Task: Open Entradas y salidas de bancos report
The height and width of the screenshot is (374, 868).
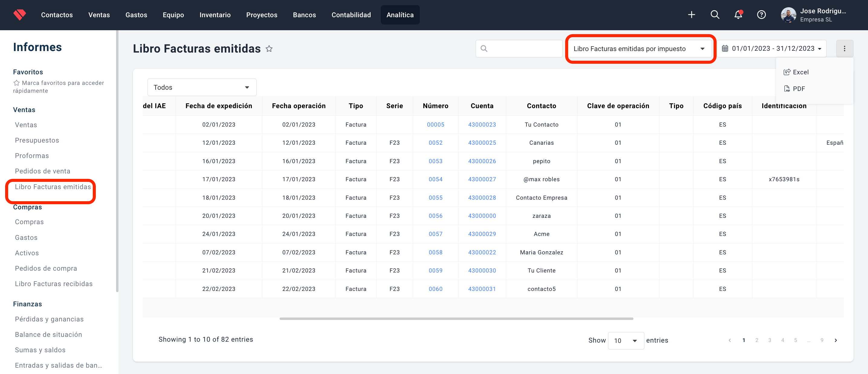Action: [x=58, y=365]
